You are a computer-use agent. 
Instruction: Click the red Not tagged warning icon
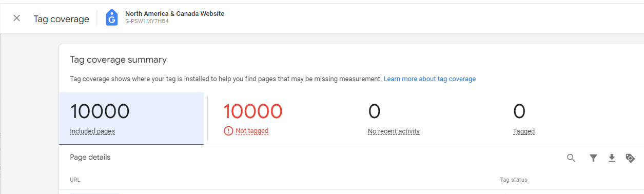(228, 131)
